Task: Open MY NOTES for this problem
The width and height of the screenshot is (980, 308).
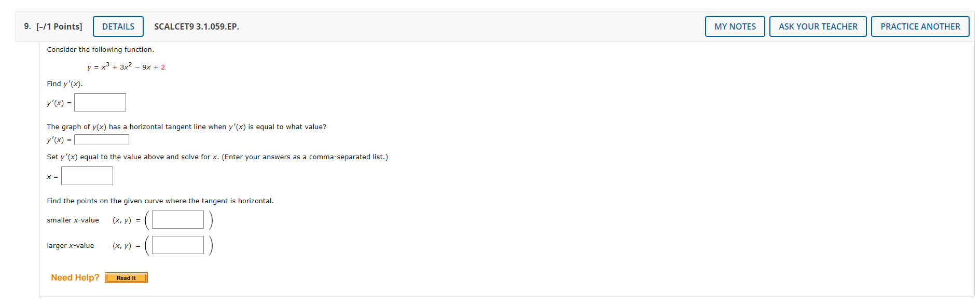Action: (x=735, y=26)
